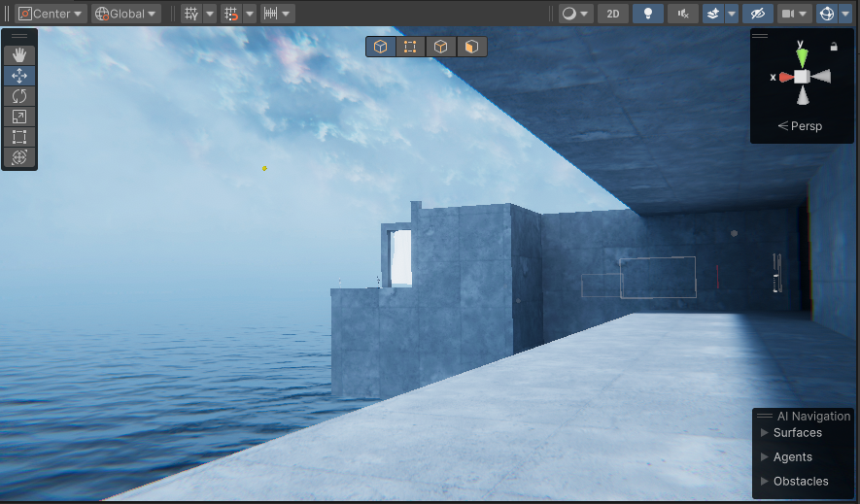Click the gray bottom axis cone
Image resolution: width=860 pixels, height=504 pixels.
pos(803,95)
